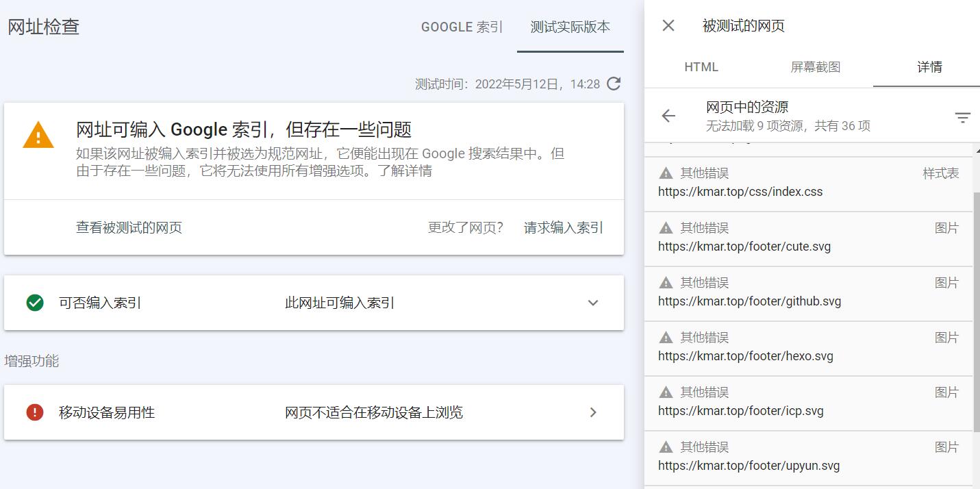Click the 样式表 type label
The image size is (980, 489).
pyautogui.click(x=941, y=173)
